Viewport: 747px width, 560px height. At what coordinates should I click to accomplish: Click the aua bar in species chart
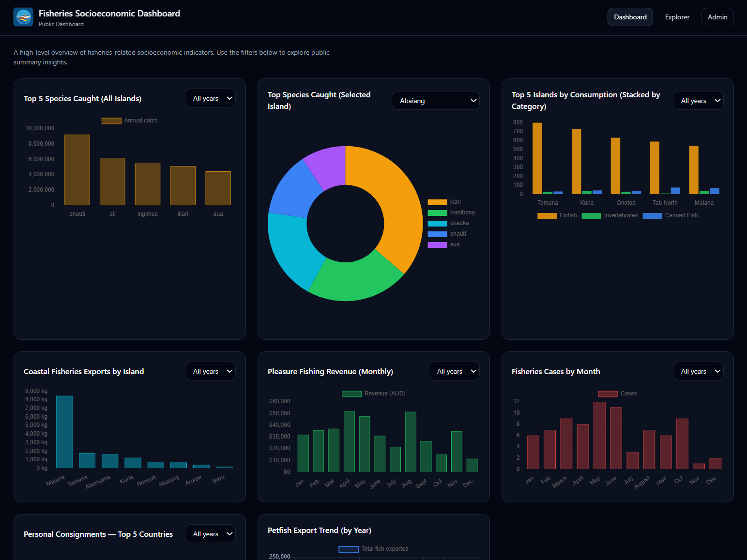click(x=218, y=188)
